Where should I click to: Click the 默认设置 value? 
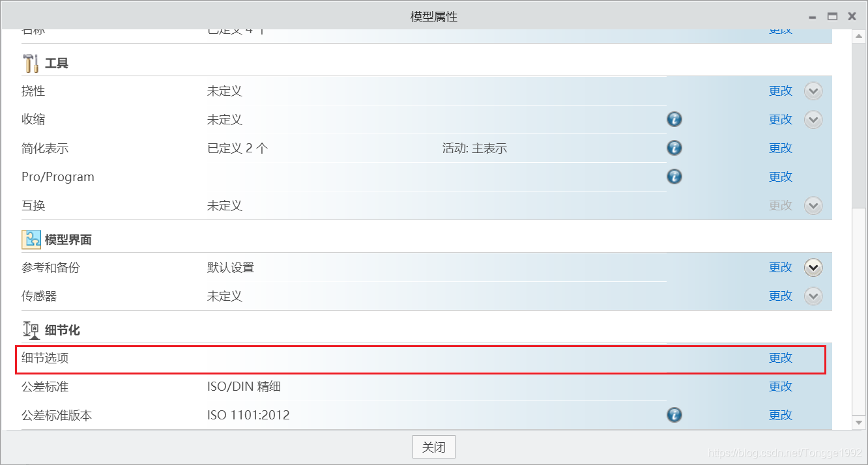[231, 268]
